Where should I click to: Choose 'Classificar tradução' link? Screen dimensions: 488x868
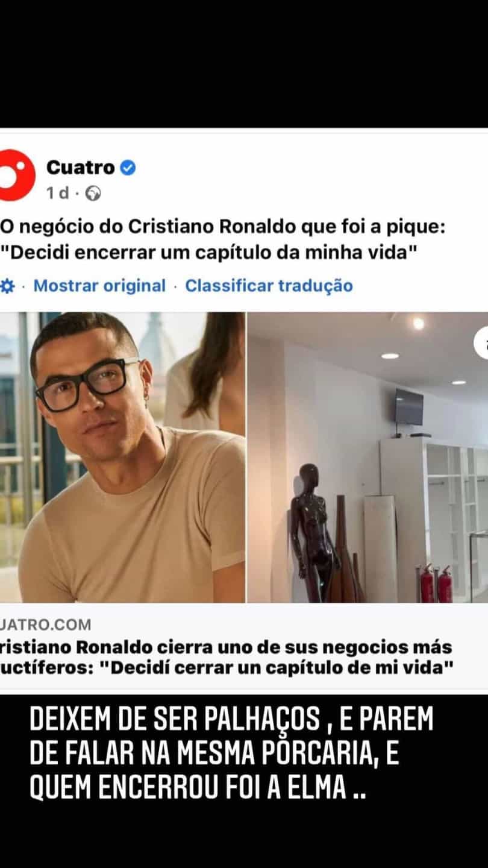click(269, 286)
